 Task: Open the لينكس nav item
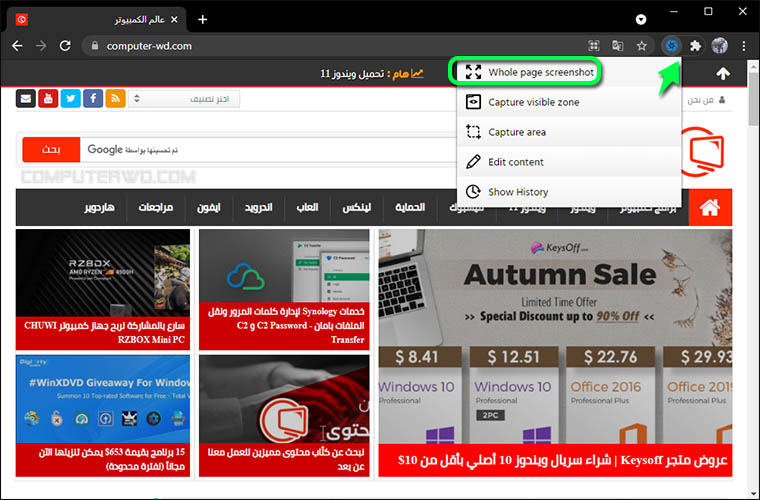pyautogui.click(x=357, y=207)
